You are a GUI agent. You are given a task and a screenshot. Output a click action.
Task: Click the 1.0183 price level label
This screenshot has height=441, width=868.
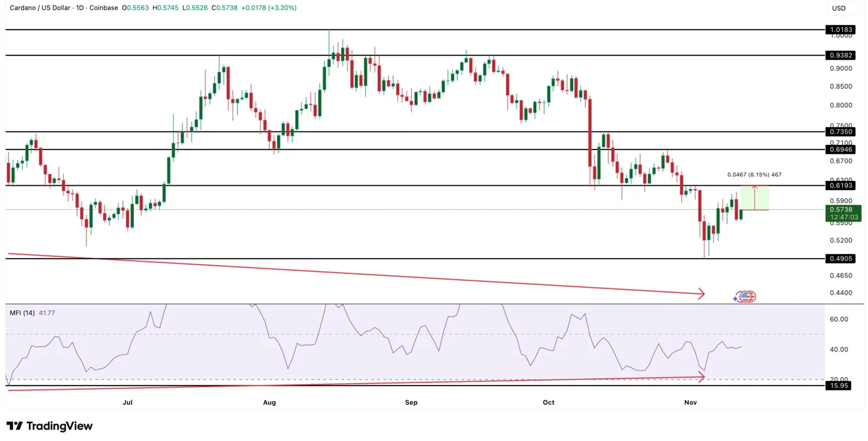tap(841, 30)
